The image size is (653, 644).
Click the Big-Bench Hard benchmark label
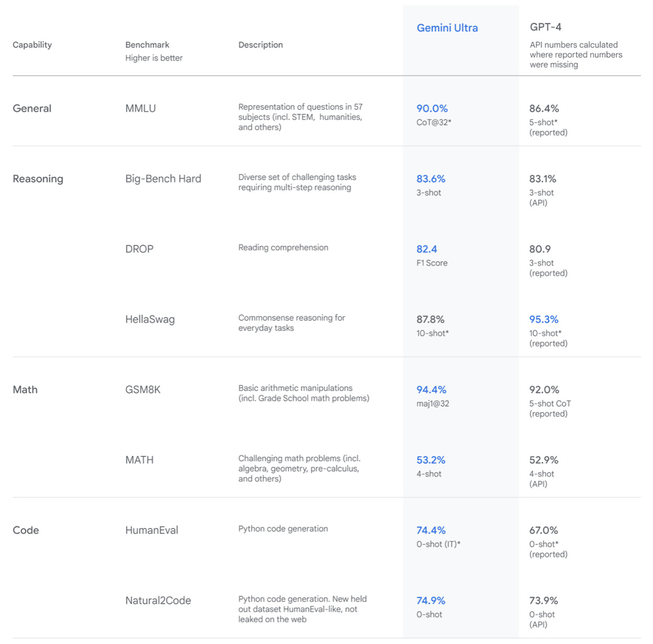[163, 179]
